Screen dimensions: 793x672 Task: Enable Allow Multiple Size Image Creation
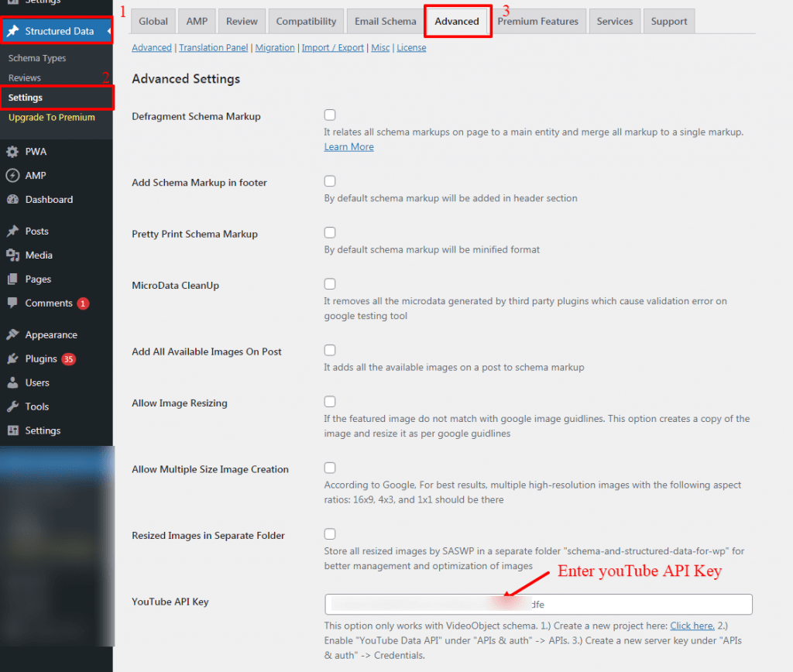click(330, 468)
